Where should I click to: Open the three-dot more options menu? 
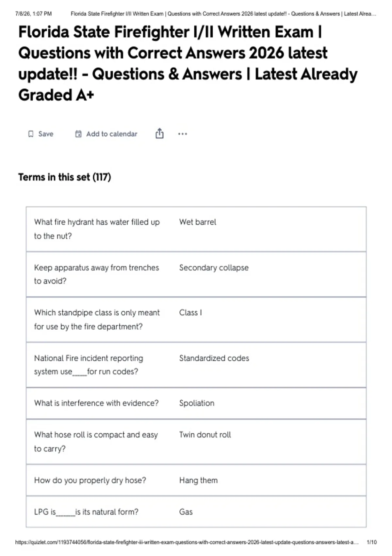point(183,134)
